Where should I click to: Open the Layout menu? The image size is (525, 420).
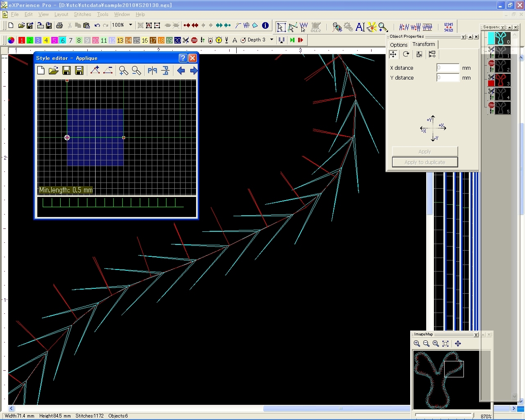click(61, 14)
